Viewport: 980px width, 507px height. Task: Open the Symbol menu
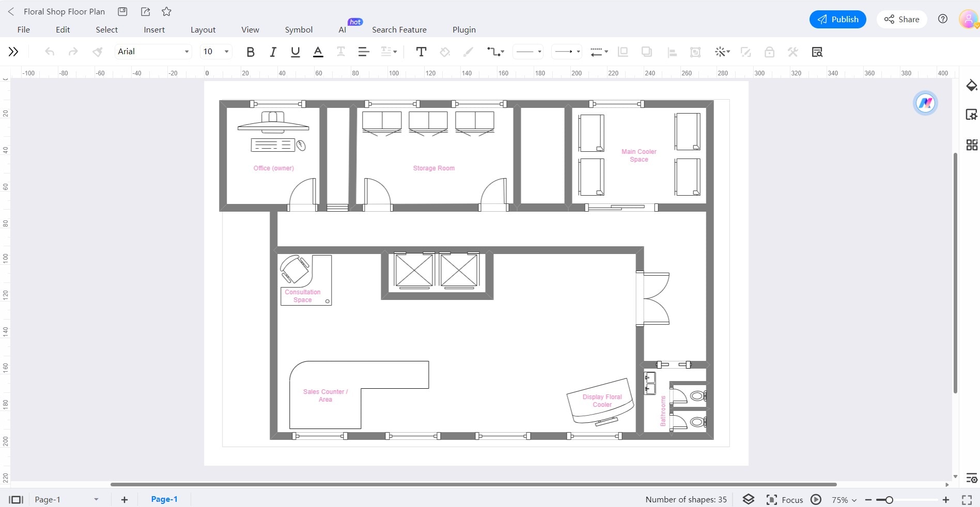click(299, 29)
